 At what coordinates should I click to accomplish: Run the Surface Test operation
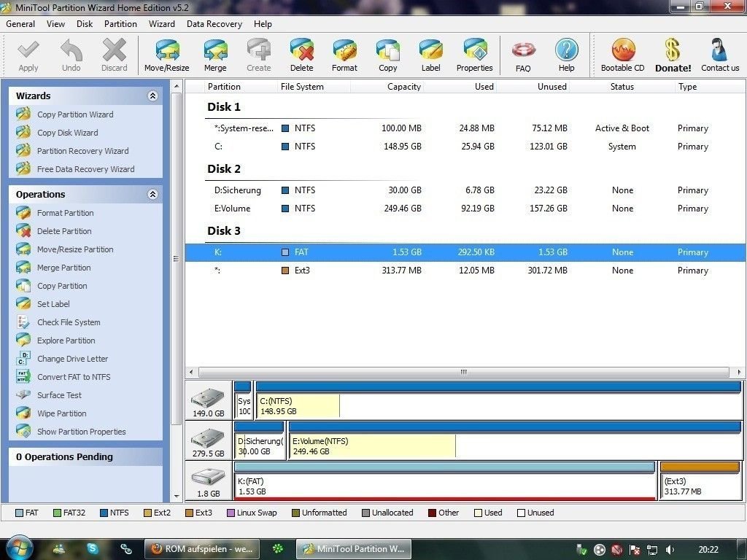point(59,395)
